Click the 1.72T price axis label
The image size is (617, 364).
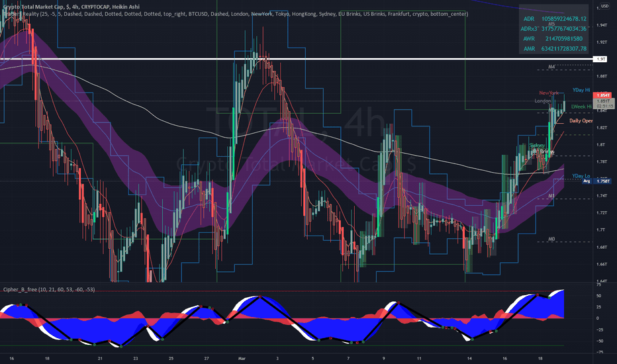[x=601, y=213]
